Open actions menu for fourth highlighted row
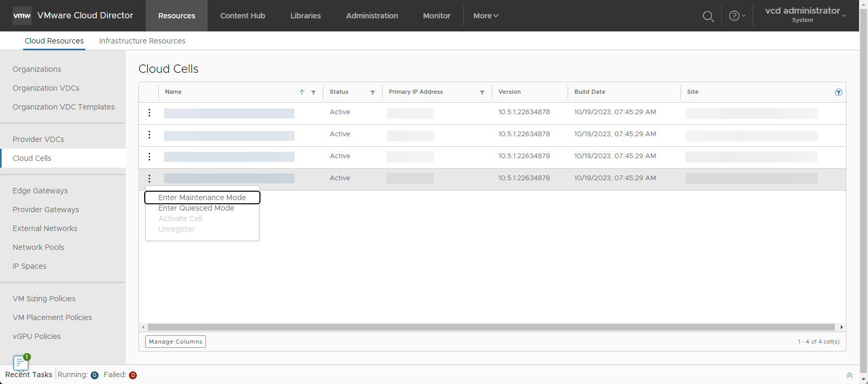The image size is (868, 384). (149, 179)
